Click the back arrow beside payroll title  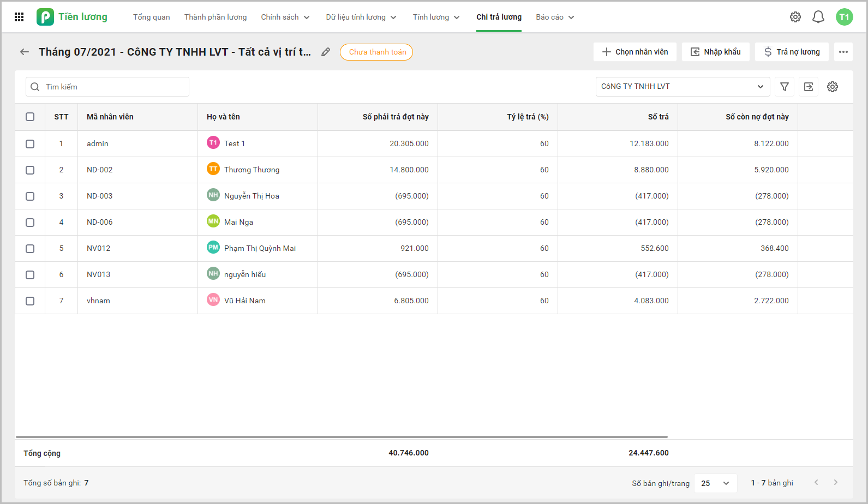click(x=25, y=52)
